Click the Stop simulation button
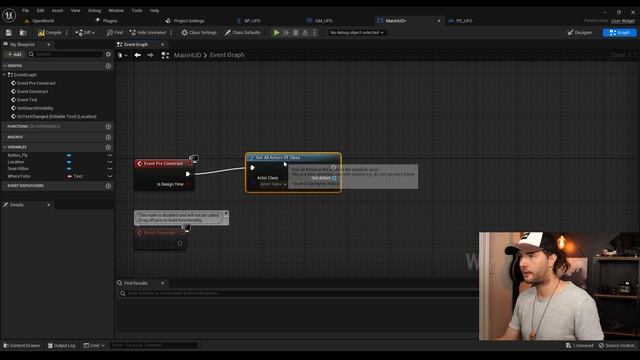640x360 pixels. click(296, 33)
